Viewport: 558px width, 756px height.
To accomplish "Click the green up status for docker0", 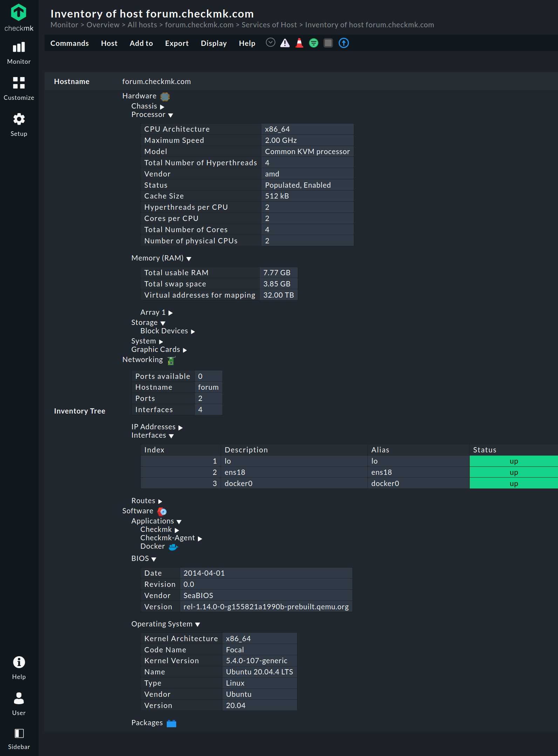I will tap(514, 484).
